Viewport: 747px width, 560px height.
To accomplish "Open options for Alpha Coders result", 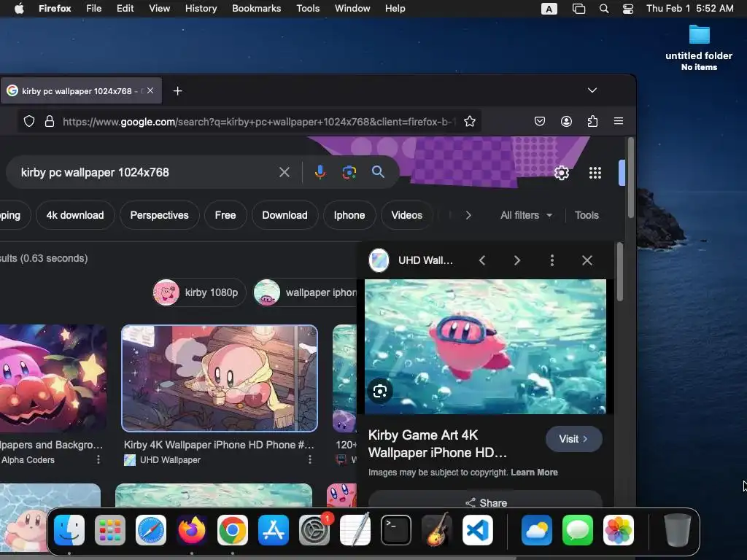I will (98, 459).
